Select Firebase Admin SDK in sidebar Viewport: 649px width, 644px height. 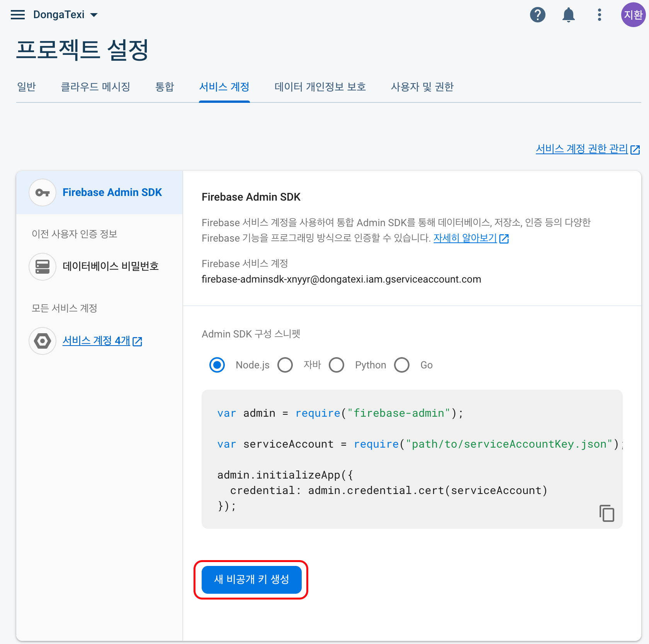pyautogui.click(x=99, y=193)
